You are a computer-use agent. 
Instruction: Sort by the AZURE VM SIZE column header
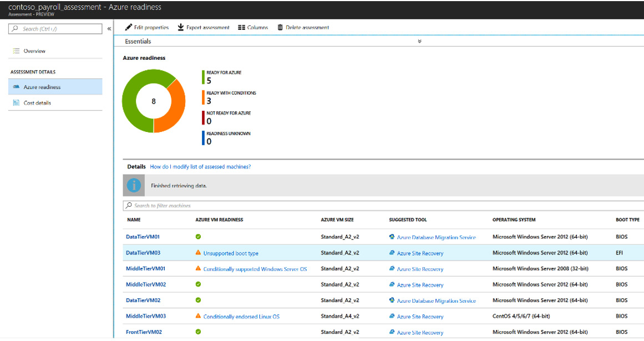click(x=337, y=220)
